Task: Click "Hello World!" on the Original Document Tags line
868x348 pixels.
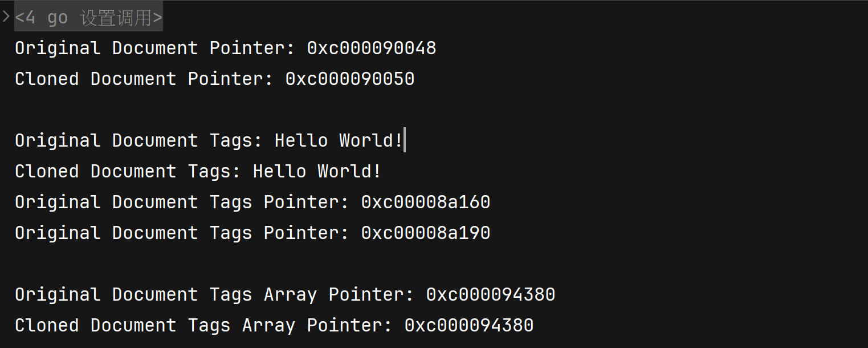Action: (339, 141)
